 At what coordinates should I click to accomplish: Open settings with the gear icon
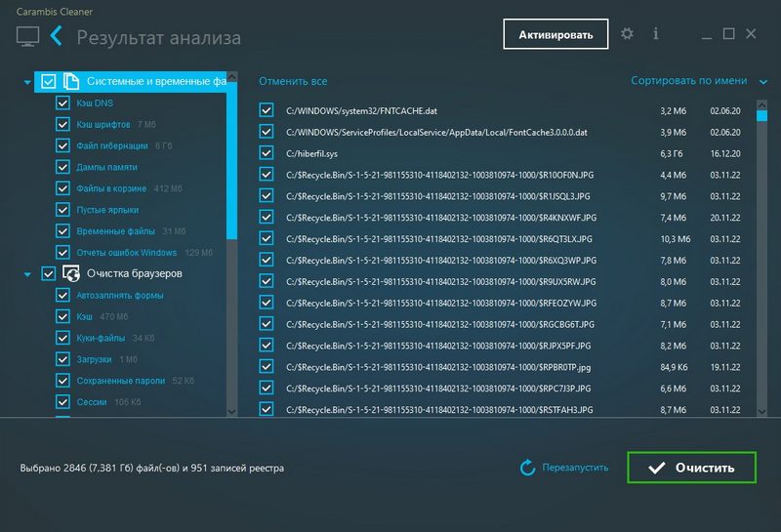tap(627, 34)
